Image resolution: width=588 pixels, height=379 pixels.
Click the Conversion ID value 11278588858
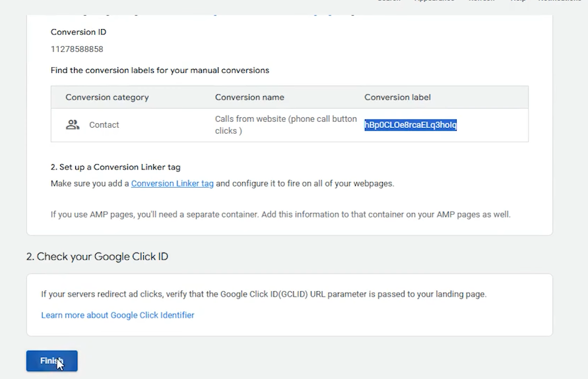(77, 49)
